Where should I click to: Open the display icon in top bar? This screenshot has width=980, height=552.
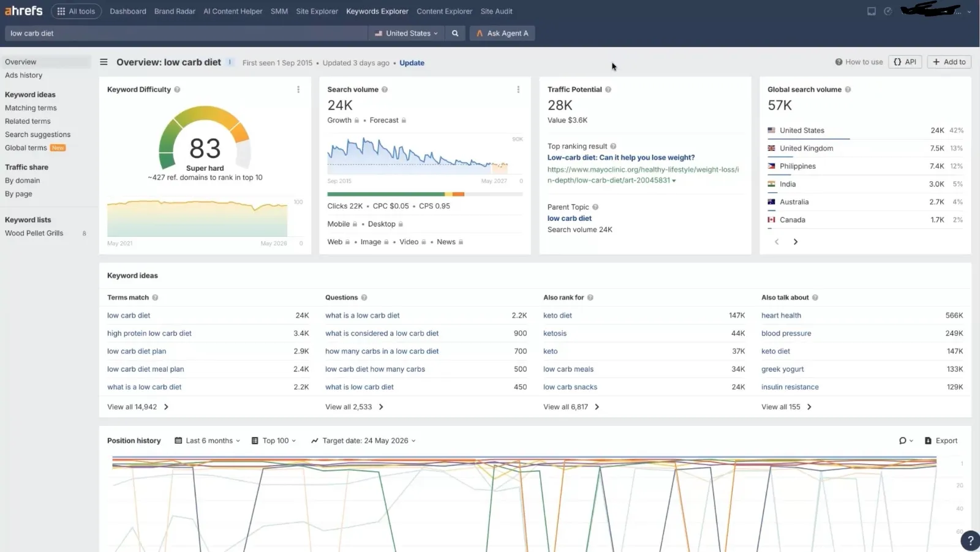(x=872, y=11)
